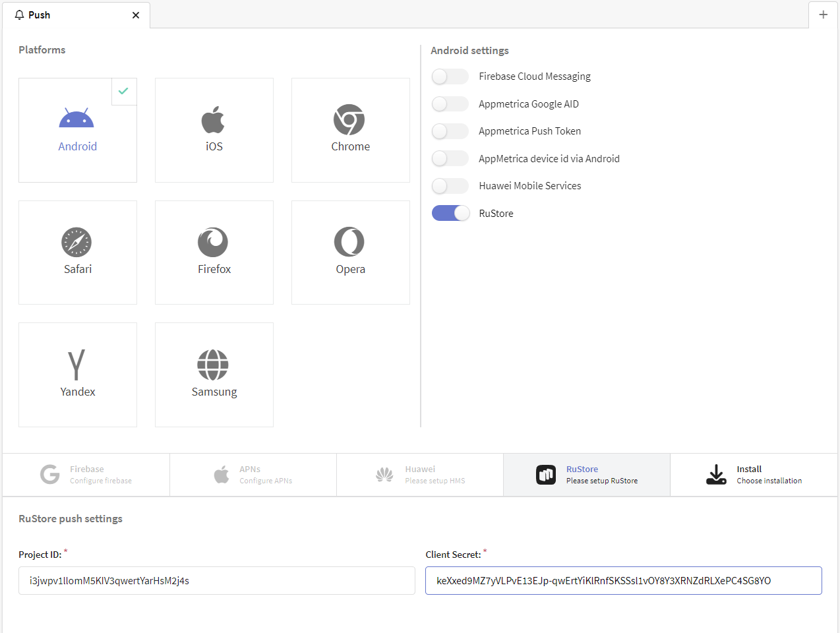The image size is (840, 633).
Task: Click the Client Secret input field
Action: 624,581
